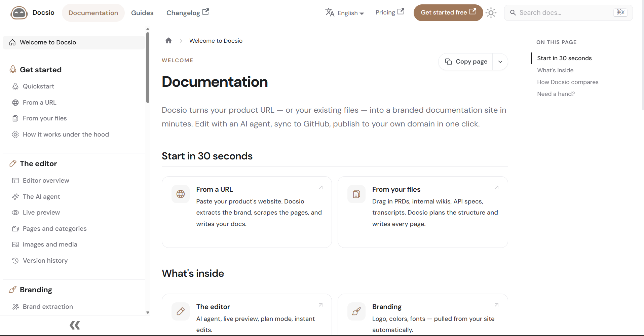
Task: Click the sparkle icon beside The AI agent
Action: coord(15,197)
